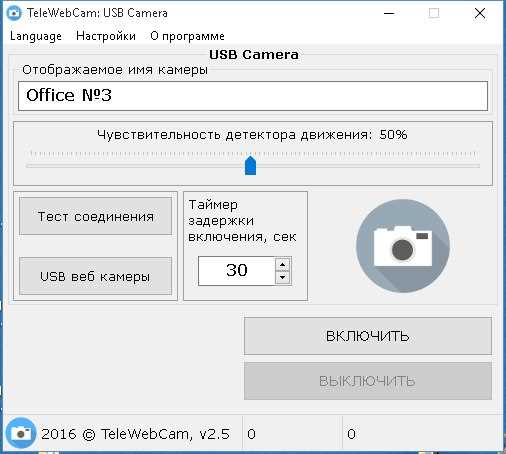Screen dimensions: 506x454
Task: Click the large camera icon
Action: (x=403, y=246)
